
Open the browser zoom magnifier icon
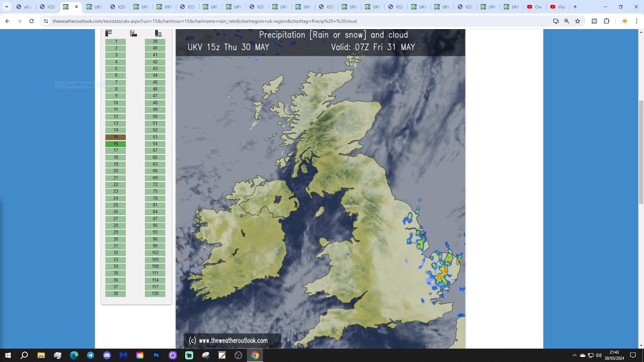click(567, 21)
